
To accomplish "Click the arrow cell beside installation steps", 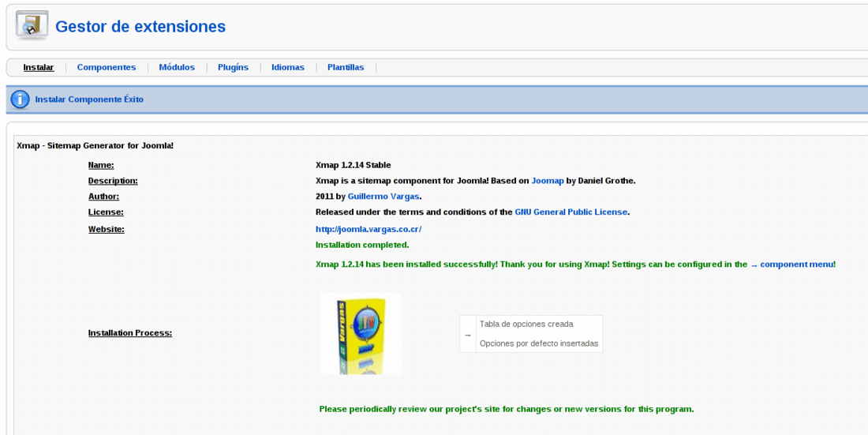I will tap(468, 334).
